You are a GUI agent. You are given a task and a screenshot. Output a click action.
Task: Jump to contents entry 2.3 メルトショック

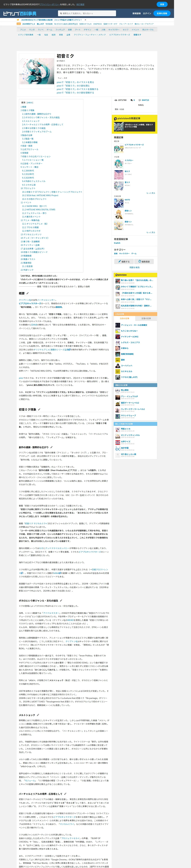tap(31, 121)
